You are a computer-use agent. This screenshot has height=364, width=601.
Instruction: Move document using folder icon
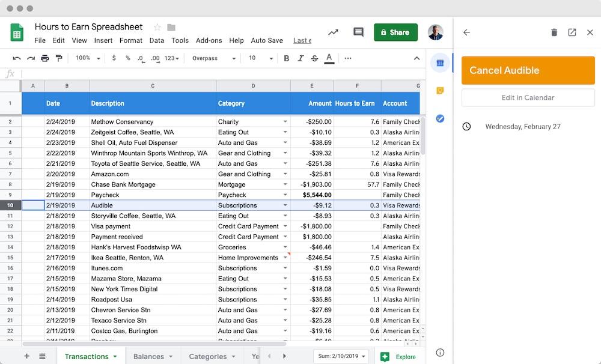[171, 27]
